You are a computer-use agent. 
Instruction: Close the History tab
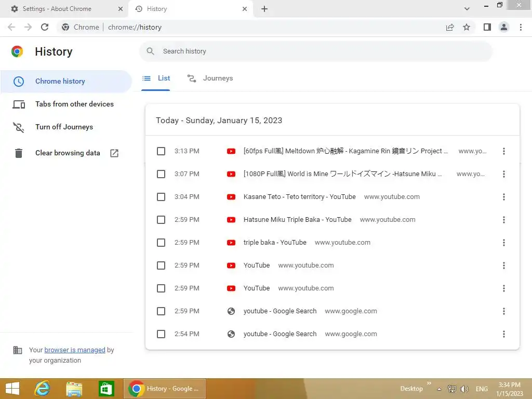245,9
